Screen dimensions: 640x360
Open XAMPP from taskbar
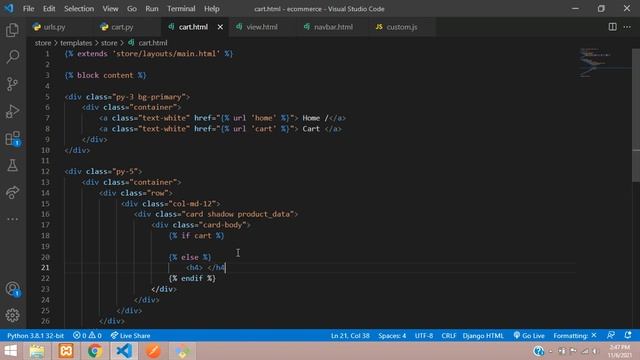coord(66,351)
